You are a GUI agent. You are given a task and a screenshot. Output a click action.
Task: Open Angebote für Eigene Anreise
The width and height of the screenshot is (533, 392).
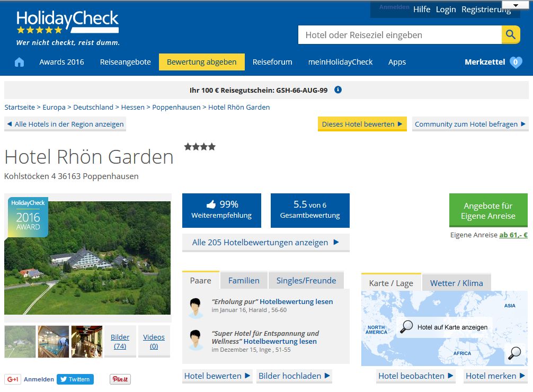pos(488,211)
